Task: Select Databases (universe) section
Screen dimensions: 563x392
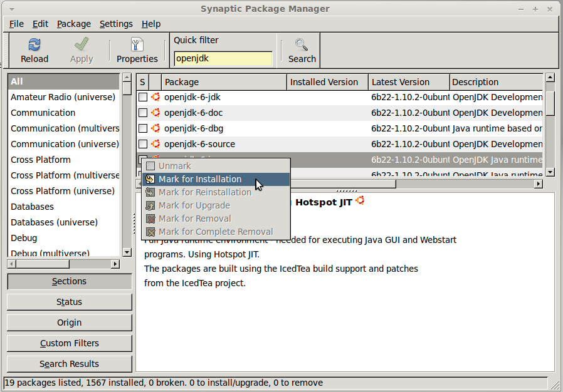Action: point(63,222)
